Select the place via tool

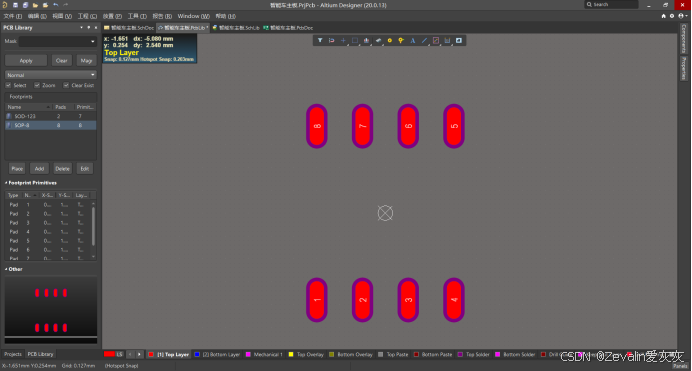[401, 40]
